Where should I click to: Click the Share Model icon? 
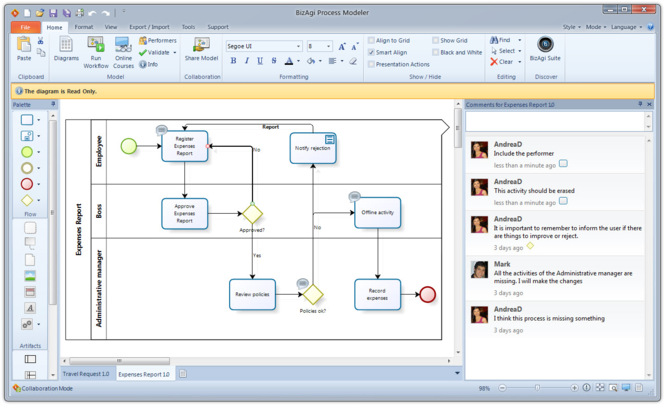pyautogui.click(x=201, y=49)
